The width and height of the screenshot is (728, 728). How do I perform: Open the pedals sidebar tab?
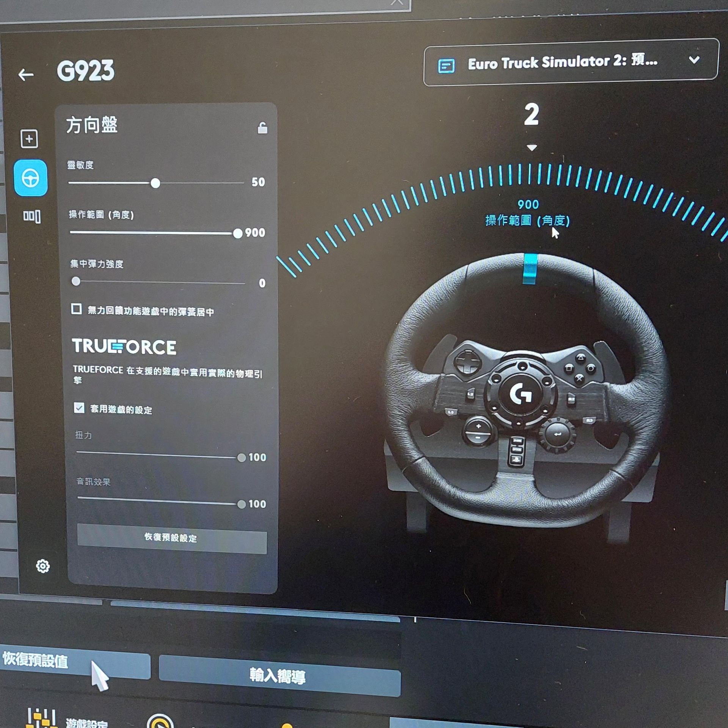coord(32,216)
